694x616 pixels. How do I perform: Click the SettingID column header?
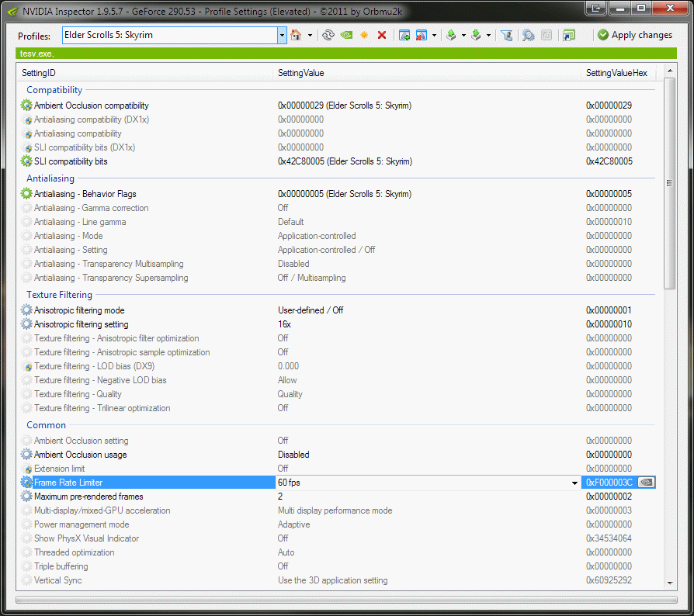click(x=145, y=73)
